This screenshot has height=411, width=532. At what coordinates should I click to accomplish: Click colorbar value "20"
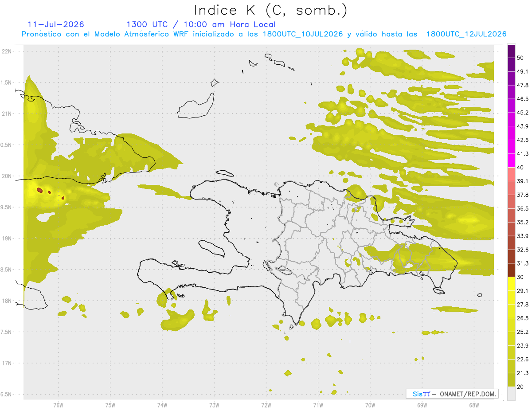[x=520, y=387]
